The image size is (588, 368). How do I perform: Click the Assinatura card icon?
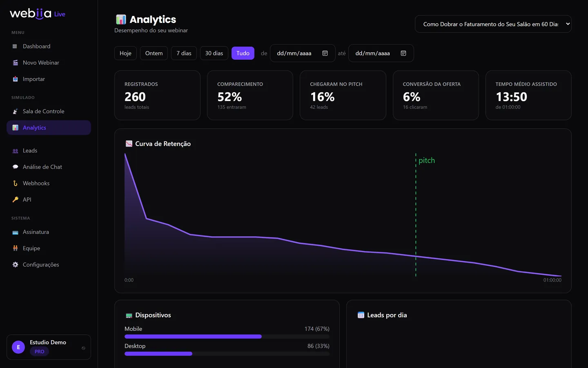coord(15,232)
